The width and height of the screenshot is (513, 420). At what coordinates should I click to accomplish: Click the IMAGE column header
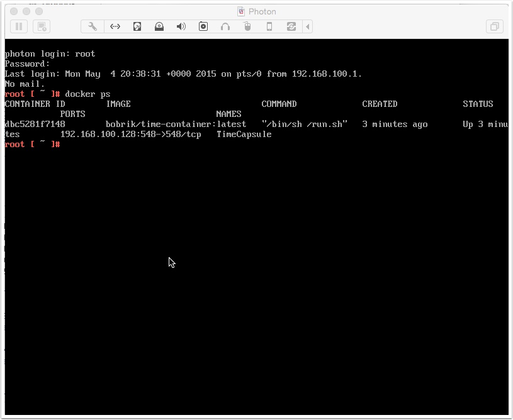click(x=118, y=104)
